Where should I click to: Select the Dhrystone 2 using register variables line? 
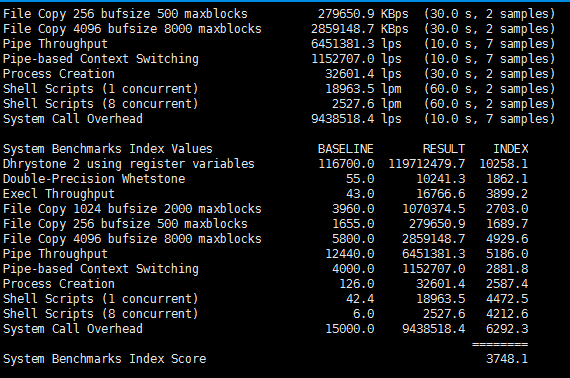[x=265, y=164]
